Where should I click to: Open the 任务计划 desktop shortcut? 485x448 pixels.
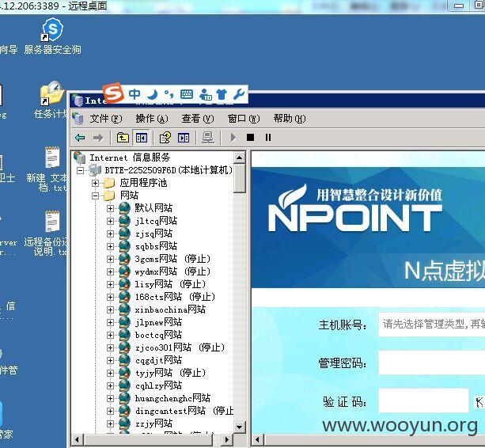coord(51,100)
